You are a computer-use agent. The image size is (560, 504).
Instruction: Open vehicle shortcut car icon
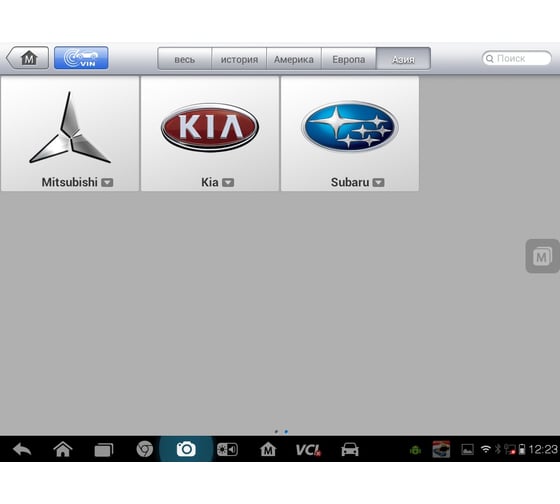click(x=350, y=449)
